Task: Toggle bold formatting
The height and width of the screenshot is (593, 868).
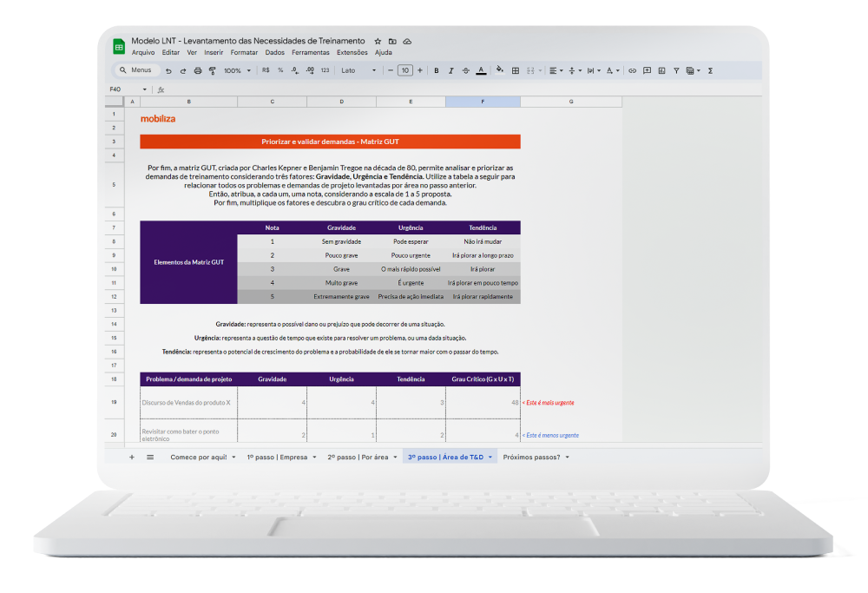Action: pyautogui.click(x=437, y=71)
